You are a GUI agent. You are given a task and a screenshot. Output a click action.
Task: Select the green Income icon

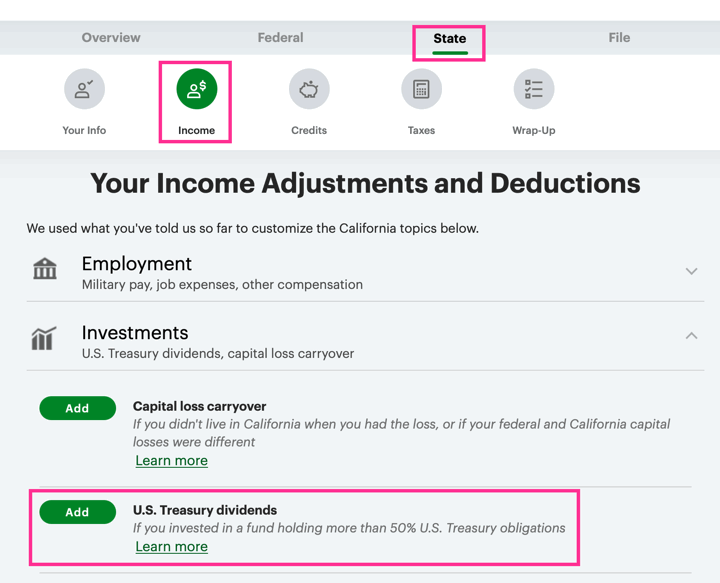197,90
